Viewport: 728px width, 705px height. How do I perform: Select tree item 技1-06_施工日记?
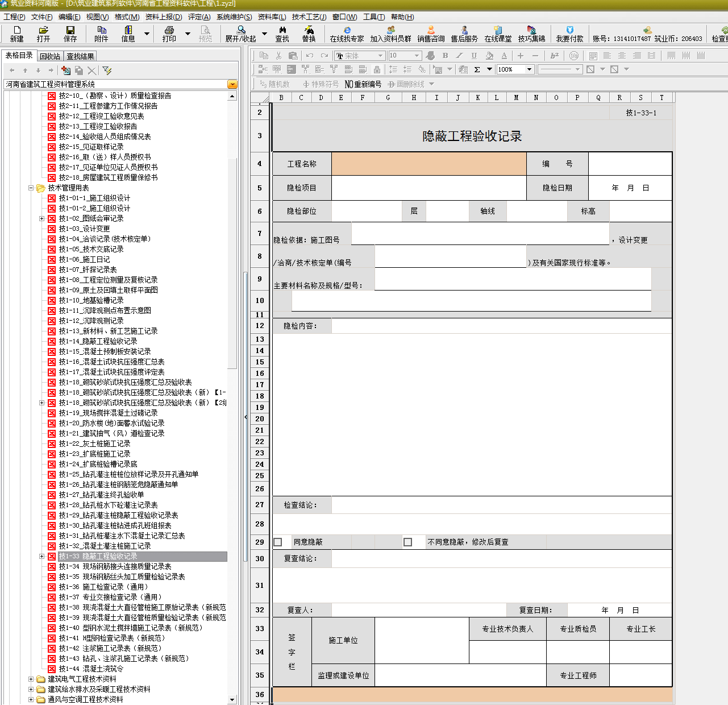tap(84, 259)
